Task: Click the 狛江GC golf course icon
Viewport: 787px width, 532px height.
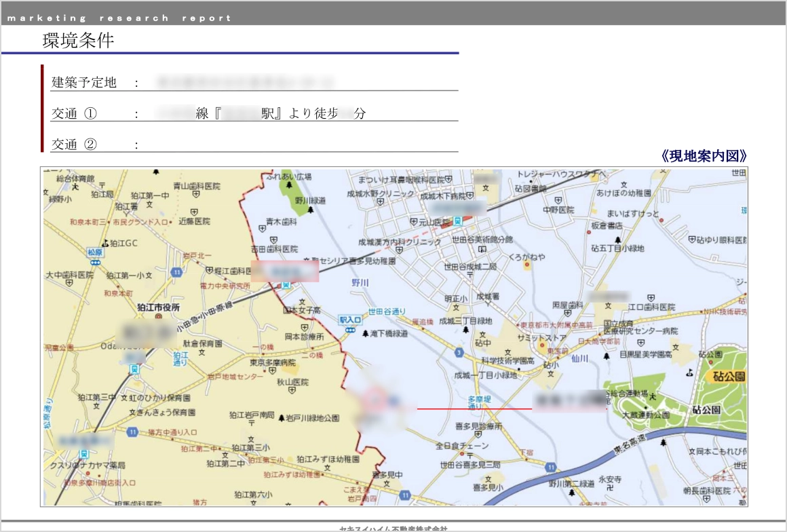Action: tap(104, 243)
